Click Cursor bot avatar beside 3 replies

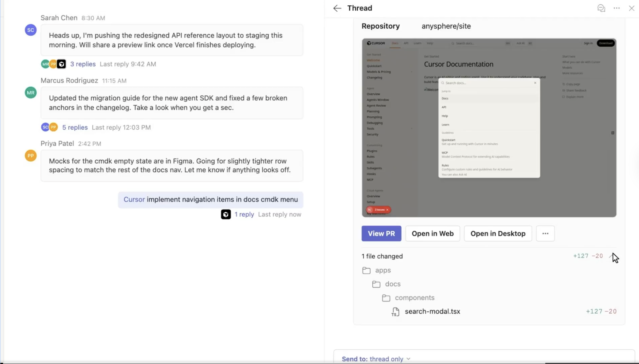click(61, 64)
